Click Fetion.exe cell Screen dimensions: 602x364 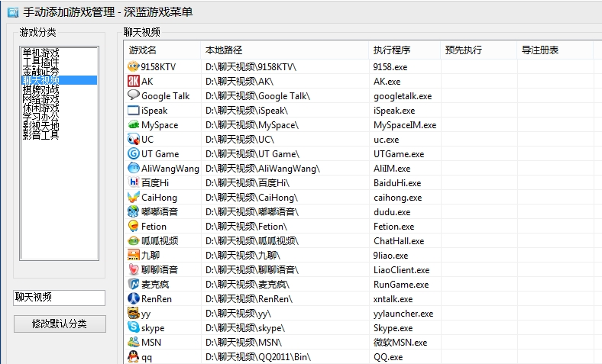pos(394,227)
